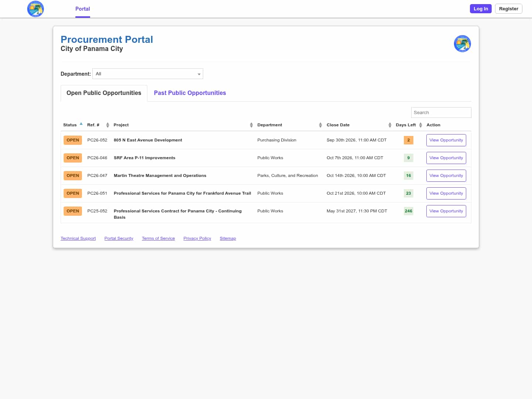Click the orange 2 days left badge
This screenshot has height=399, width=532.
coord(408,140)
